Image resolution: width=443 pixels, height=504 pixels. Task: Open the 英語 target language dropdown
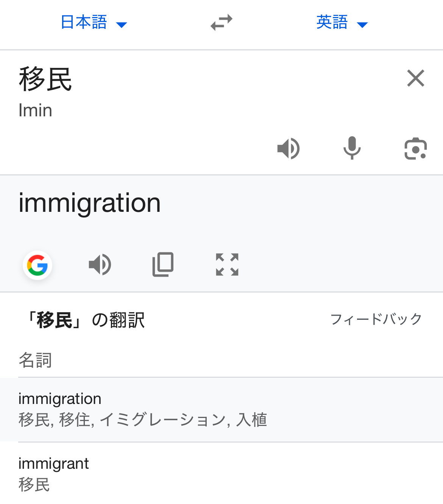click(332, 22)
